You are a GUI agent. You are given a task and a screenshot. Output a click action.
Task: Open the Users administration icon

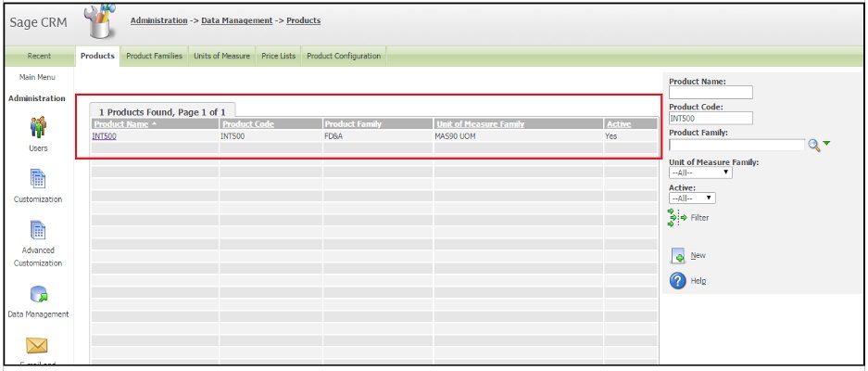(x=38, y=127)
